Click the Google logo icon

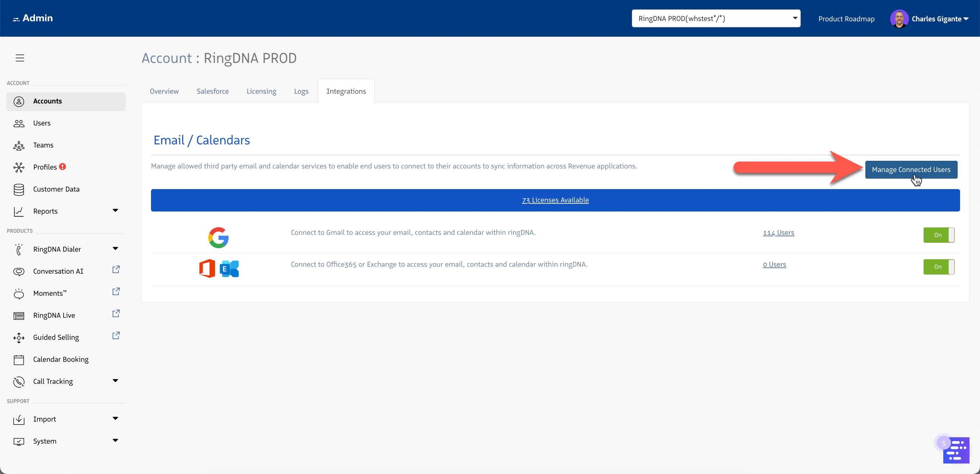218,237
